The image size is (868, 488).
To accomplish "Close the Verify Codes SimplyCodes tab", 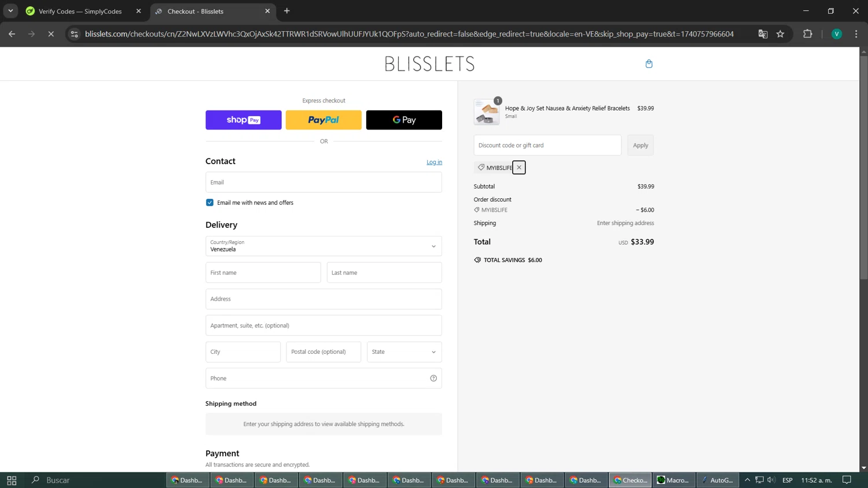I will pos(138,11).
